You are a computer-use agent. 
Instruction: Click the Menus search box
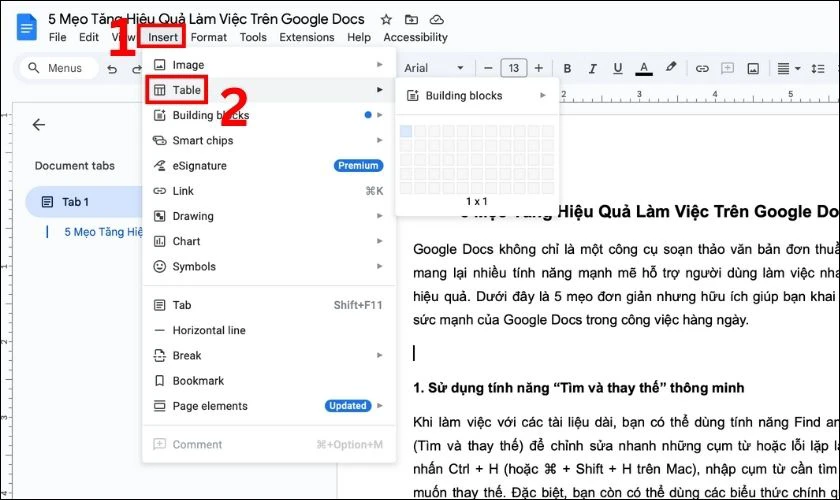click(x=59, y=68)
